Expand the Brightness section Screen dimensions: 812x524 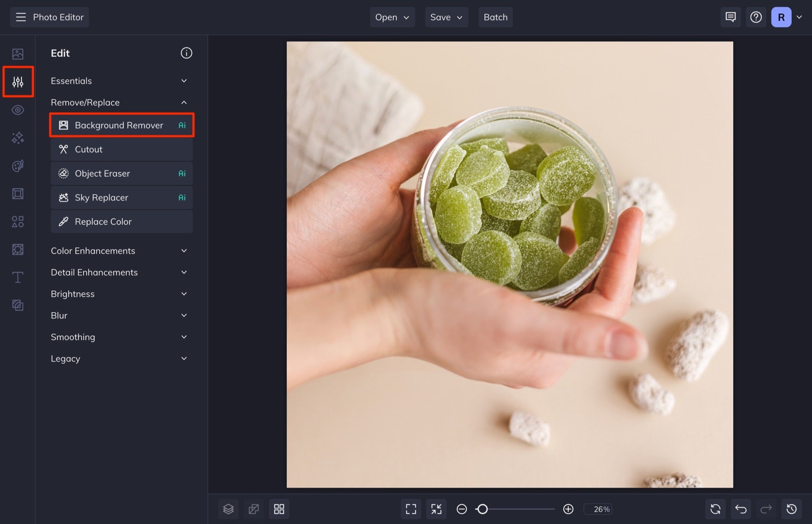(120, 294)
